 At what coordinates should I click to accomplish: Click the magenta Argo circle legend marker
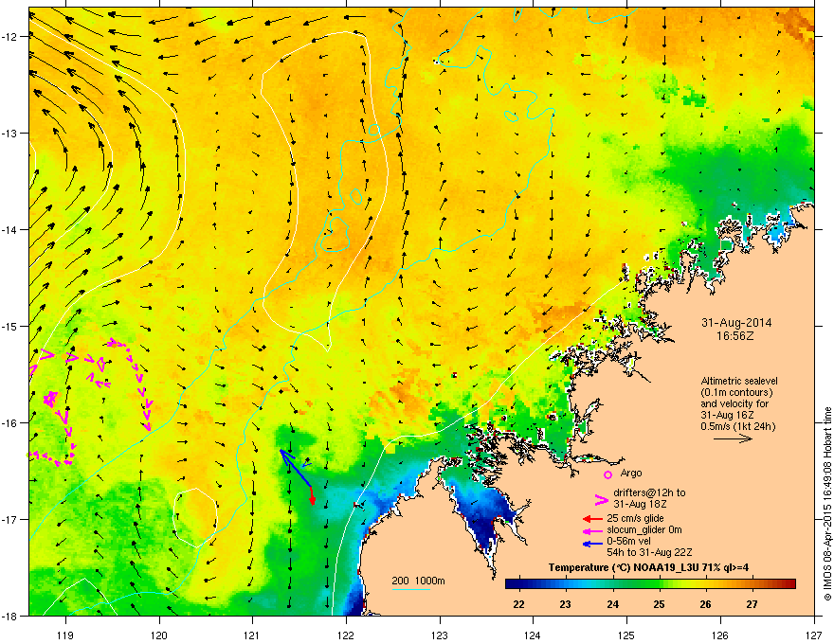(607, 474)
